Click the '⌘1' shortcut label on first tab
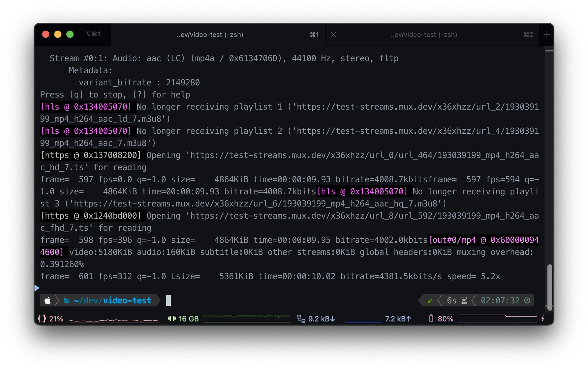Image resolution: width=588 pixels, height=370 pixels. (314, 35)
